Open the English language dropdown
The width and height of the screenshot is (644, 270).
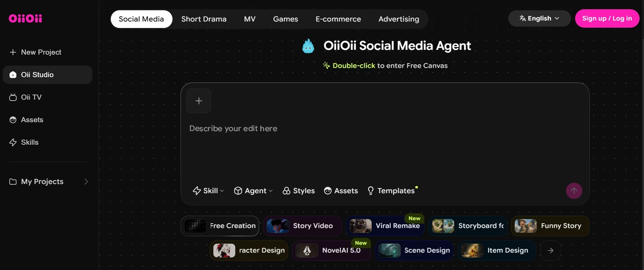click(539, 18)
